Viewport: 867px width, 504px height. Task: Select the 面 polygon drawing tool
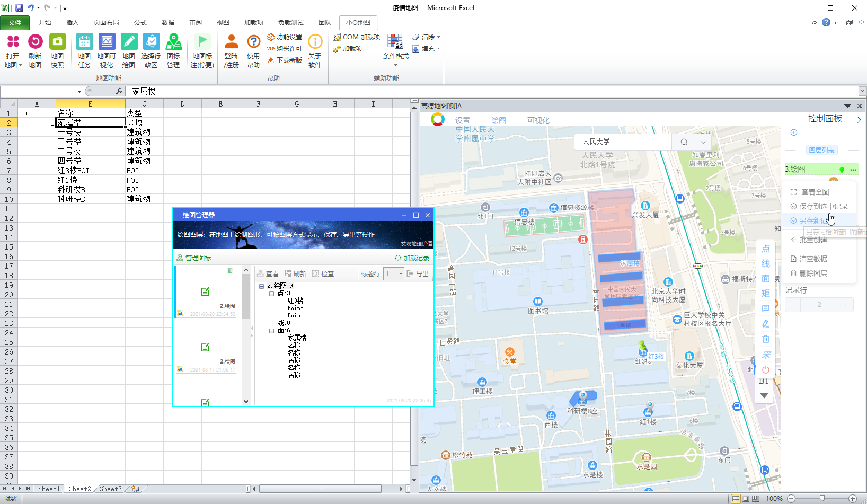click(766, 278)
